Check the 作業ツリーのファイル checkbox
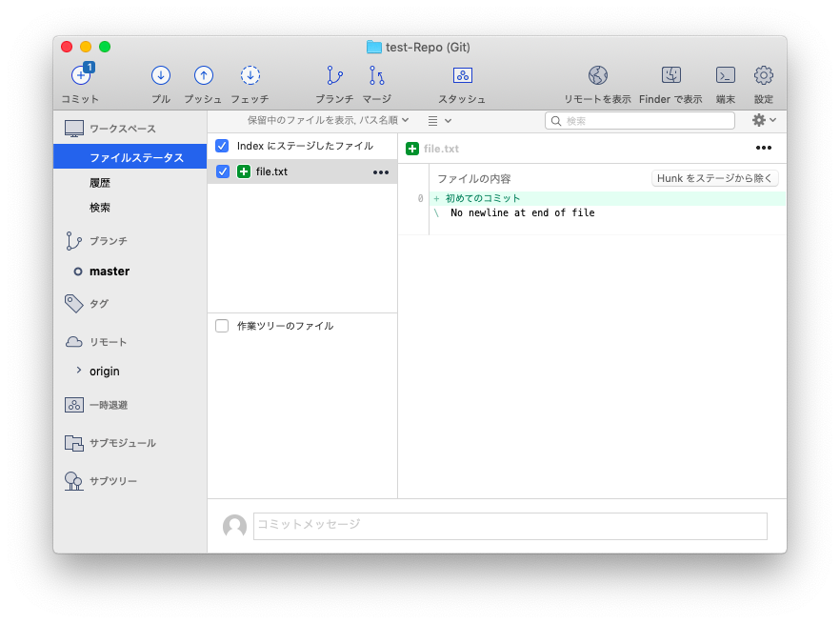The image size is (840, 624). [x=223, y=326]
